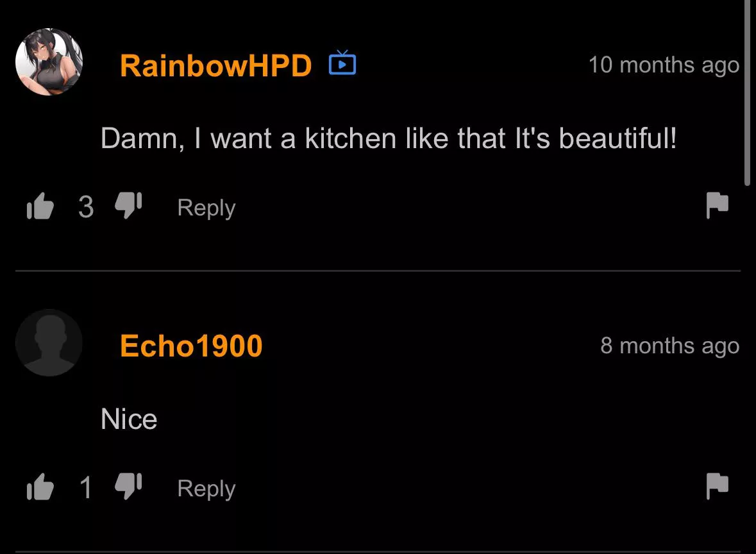Click the comments scrollbar thumb at right edge
This screenshot has width=756, height=554.
click(x=747, y=92)
